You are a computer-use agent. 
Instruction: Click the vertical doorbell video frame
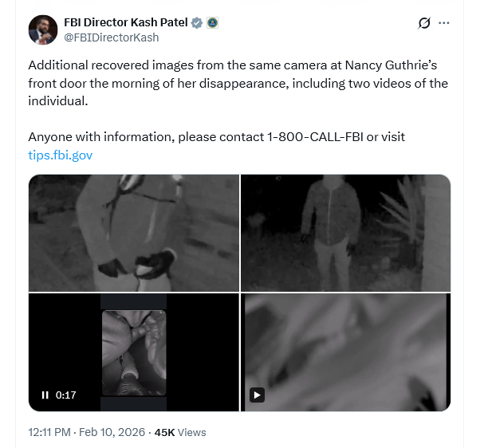pyautogui.click(x=134, y=352)
